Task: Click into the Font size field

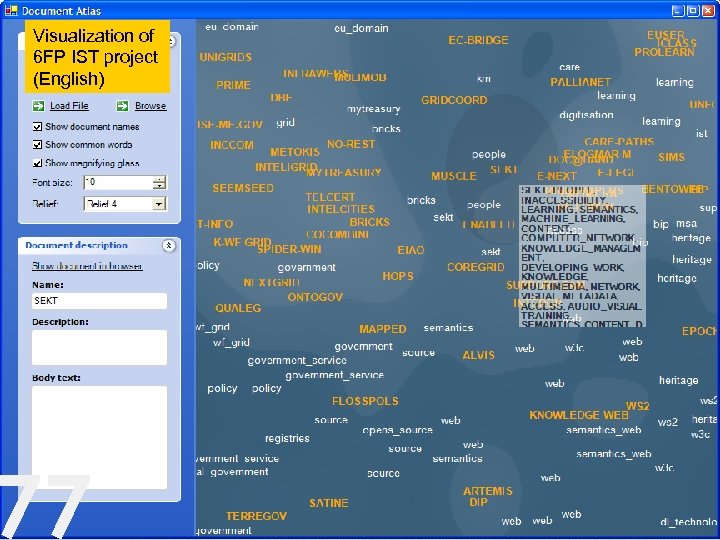Action: click(x=118, y=182)
